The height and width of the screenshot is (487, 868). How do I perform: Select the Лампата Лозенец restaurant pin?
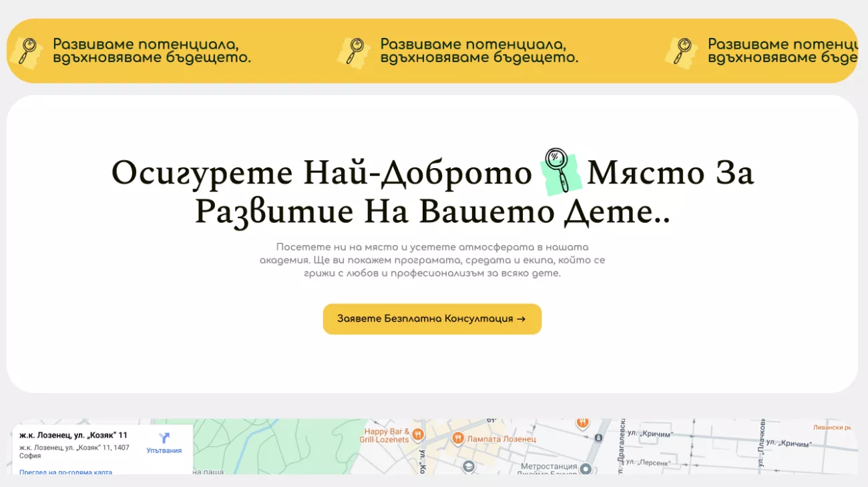(458, 438)
